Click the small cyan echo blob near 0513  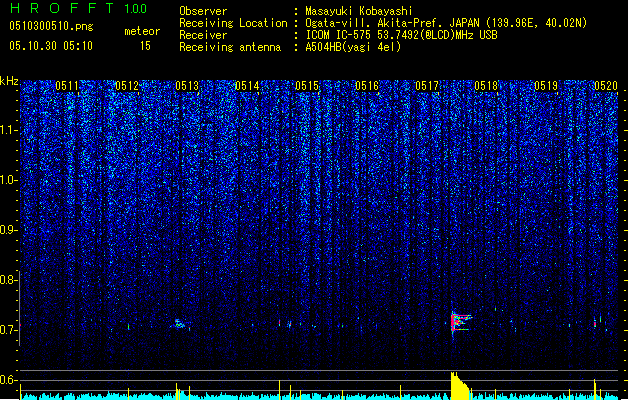(179, 324)
